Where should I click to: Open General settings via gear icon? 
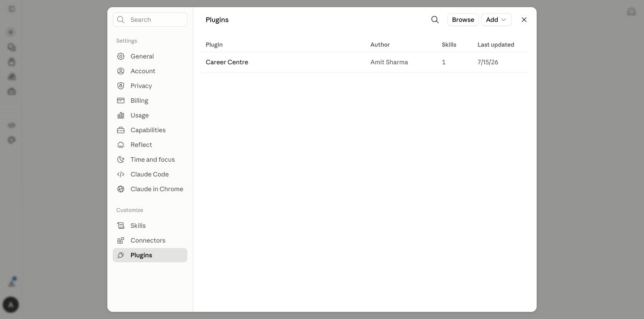121,56
